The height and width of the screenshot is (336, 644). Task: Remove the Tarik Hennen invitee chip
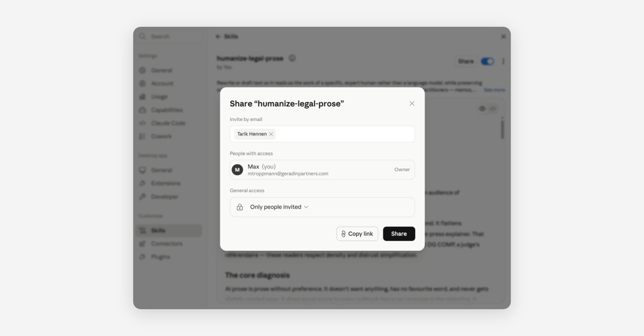pos(271,134)
